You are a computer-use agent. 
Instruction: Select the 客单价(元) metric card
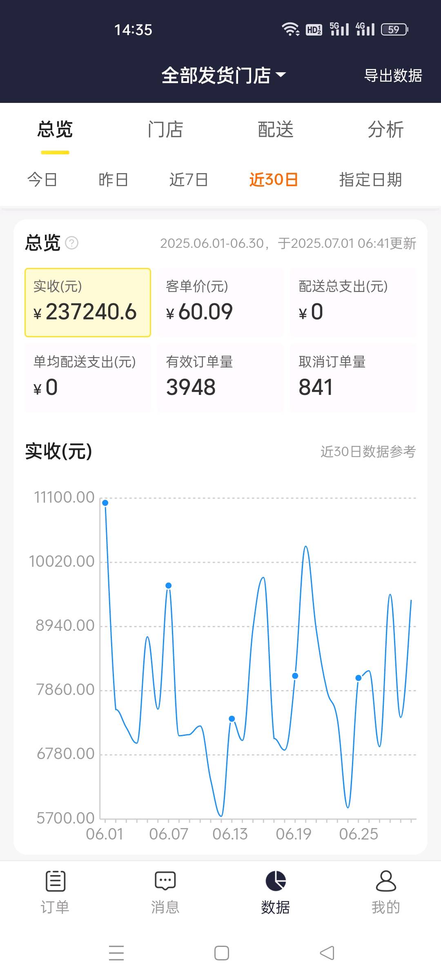pos(220,303)
